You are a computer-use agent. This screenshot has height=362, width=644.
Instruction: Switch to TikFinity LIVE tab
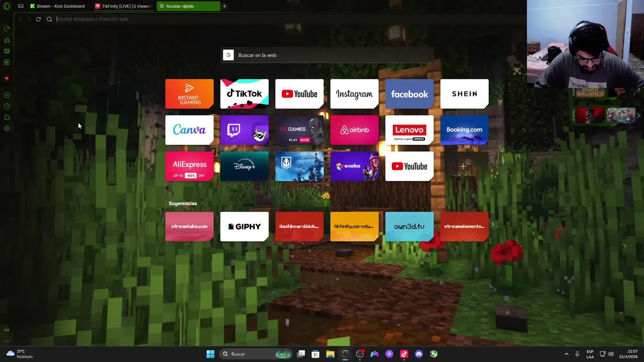point(123,6)
